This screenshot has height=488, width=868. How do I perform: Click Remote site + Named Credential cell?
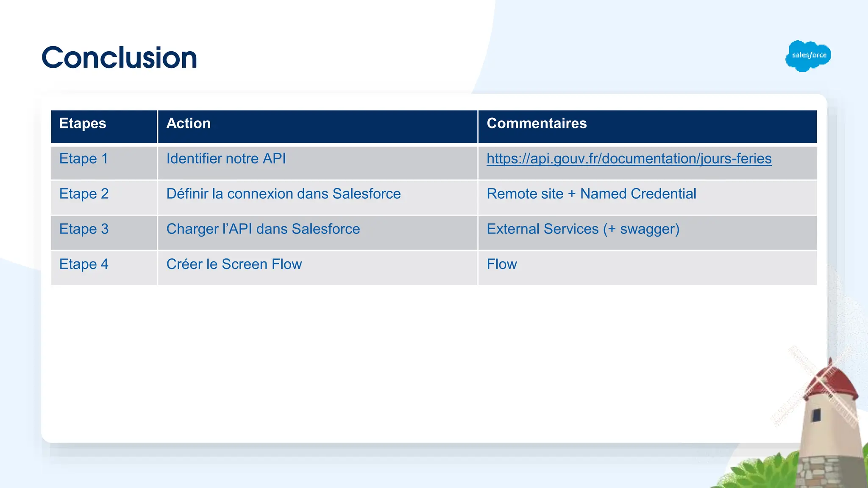647,198
